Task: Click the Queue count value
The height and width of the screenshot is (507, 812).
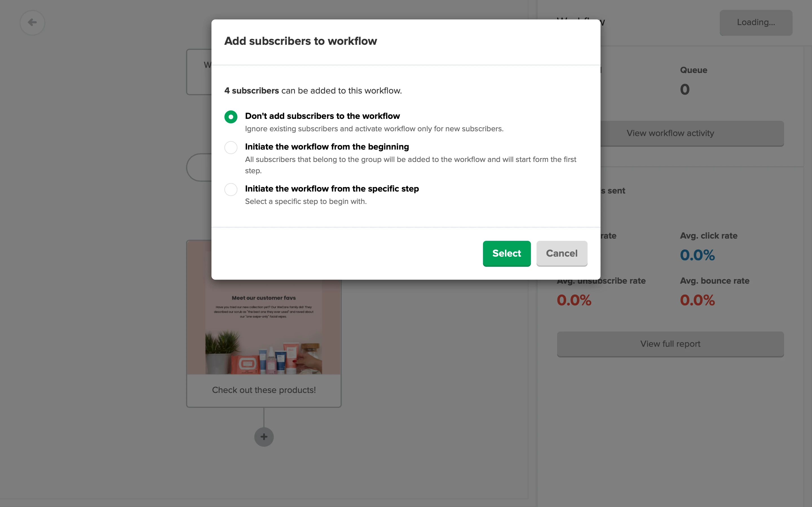Action: click(685, 89)
